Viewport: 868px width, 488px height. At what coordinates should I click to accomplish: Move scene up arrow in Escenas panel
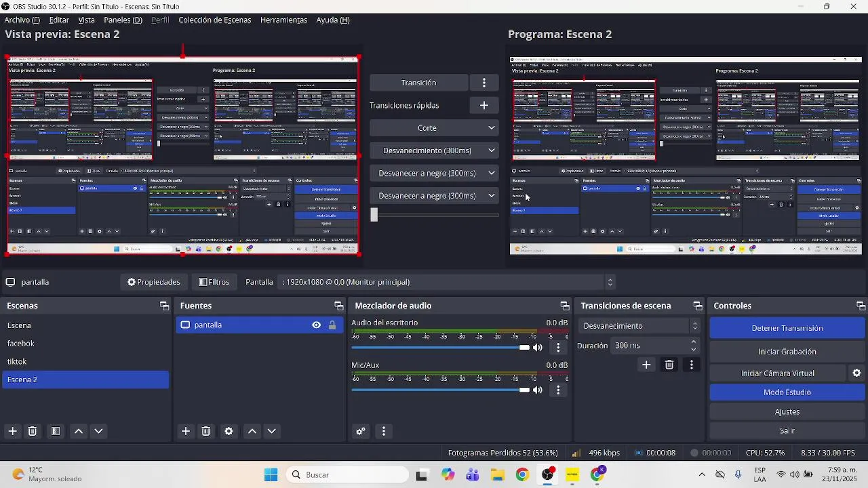coord(79,431)
